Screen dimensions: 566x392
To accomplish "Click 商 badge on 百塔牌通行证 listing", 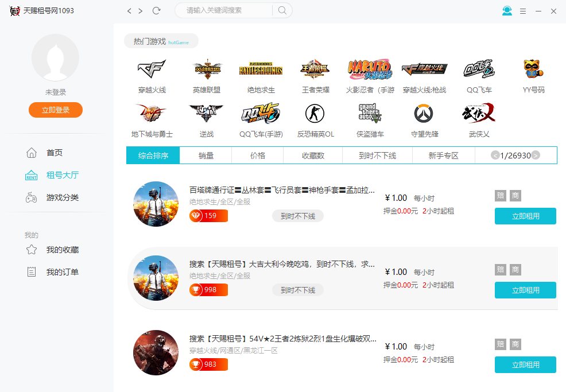I will [x=515, y=196].
